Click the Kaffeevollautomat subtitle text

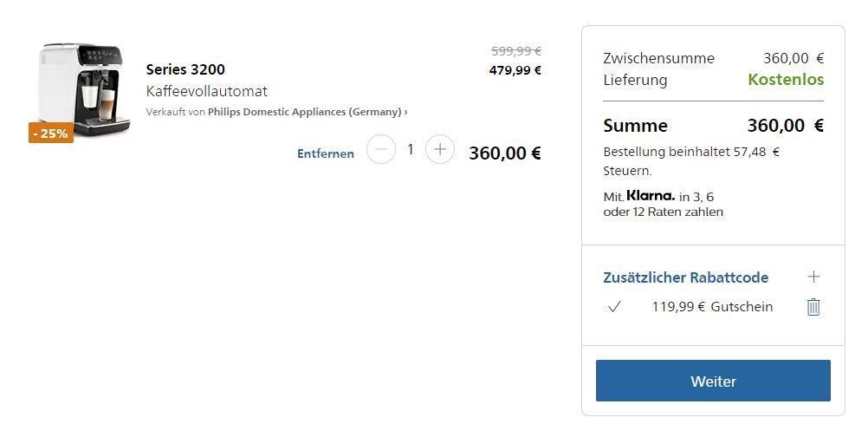206,91
